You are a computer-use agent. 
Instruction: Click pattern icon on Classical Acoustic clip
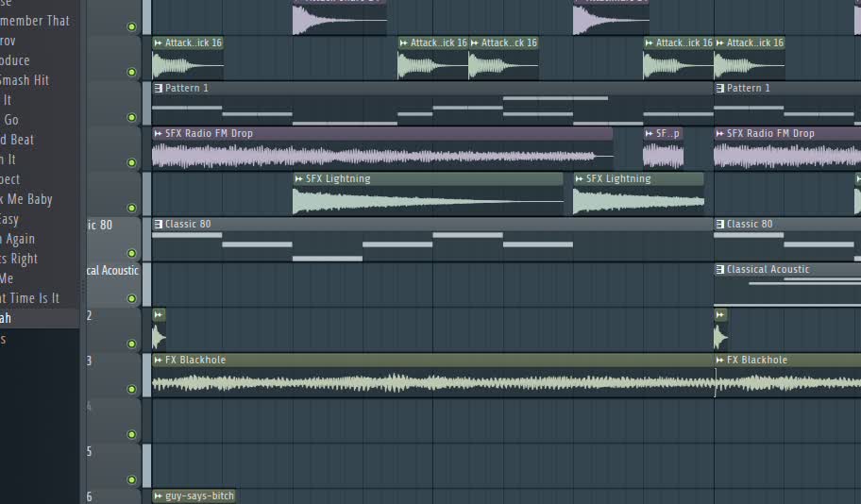tap(720, 270)
